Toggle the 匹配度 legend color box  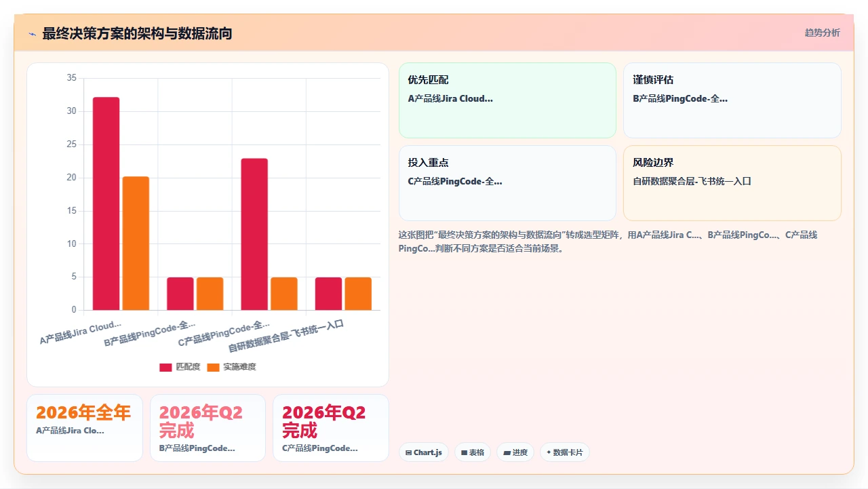pos(165,367)
